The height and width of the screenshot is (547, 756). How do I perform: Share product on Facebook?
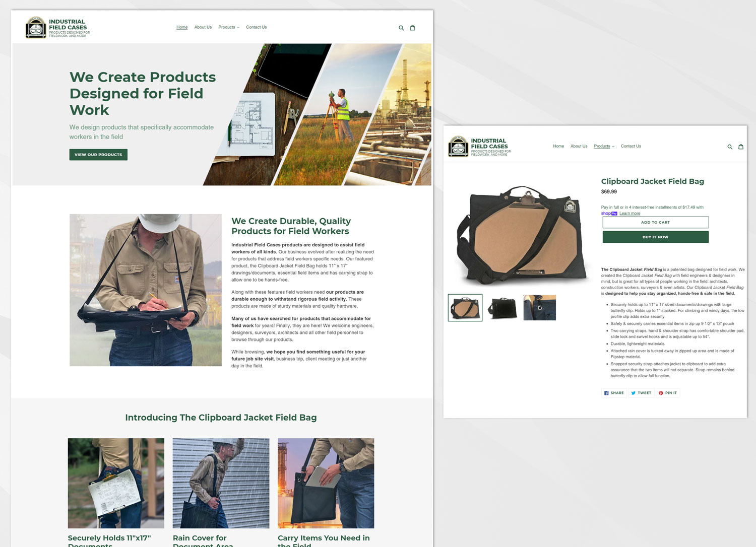pyautogui.click(x=614, y=393)
